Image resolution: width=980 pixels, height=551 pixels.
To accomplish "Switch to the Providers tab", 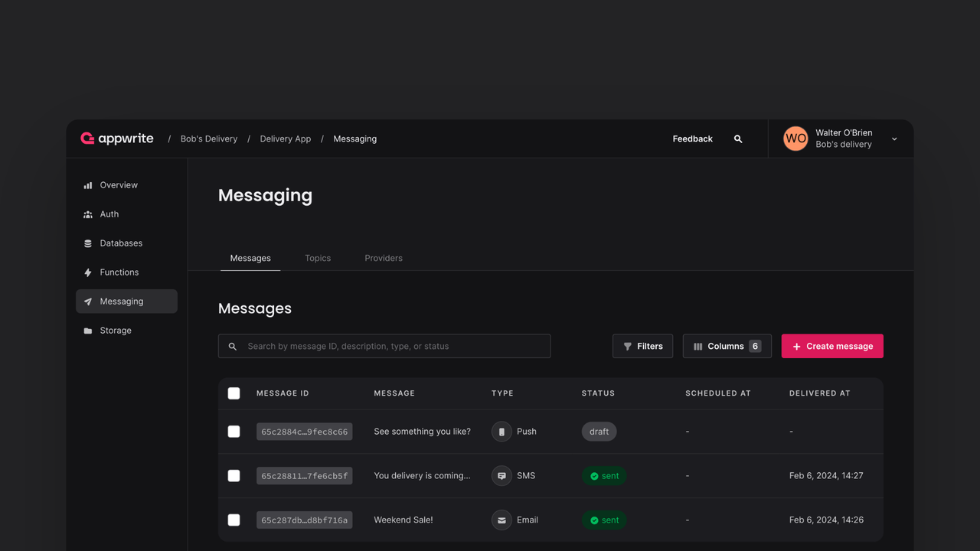I will click(384, 258).
